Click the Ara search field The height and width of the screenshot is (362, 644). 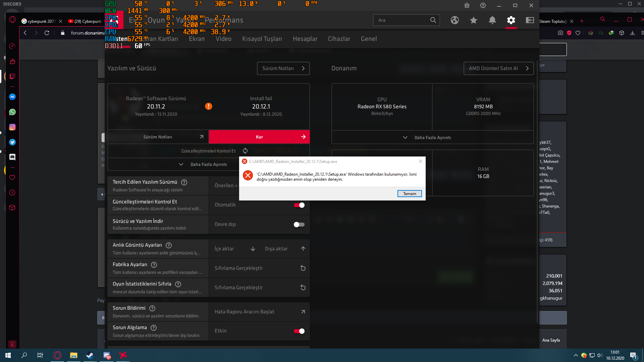click(x=402, y=20)
